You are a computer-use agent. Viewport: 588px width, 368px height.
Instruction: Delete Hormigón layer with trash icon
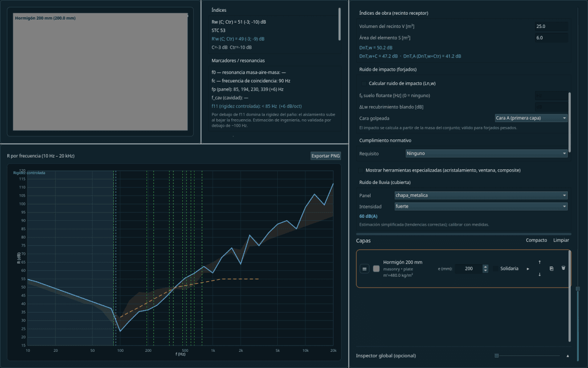point(563,268)
